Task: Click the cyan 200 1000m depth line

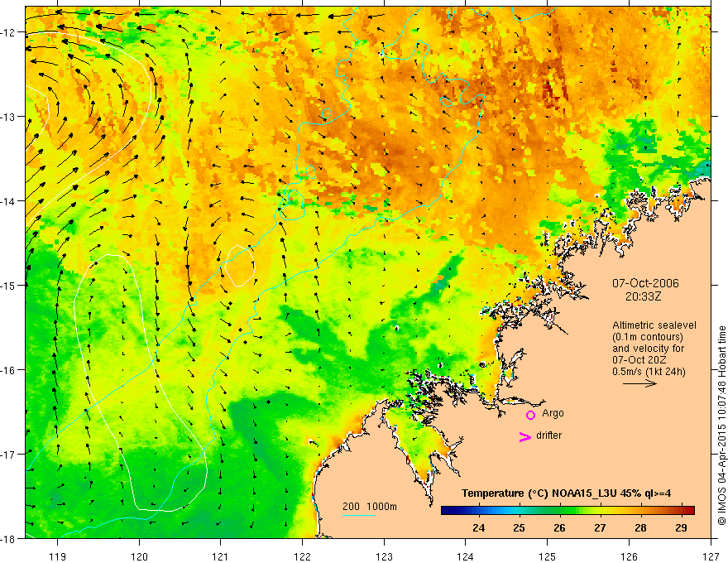Action: 358,515
